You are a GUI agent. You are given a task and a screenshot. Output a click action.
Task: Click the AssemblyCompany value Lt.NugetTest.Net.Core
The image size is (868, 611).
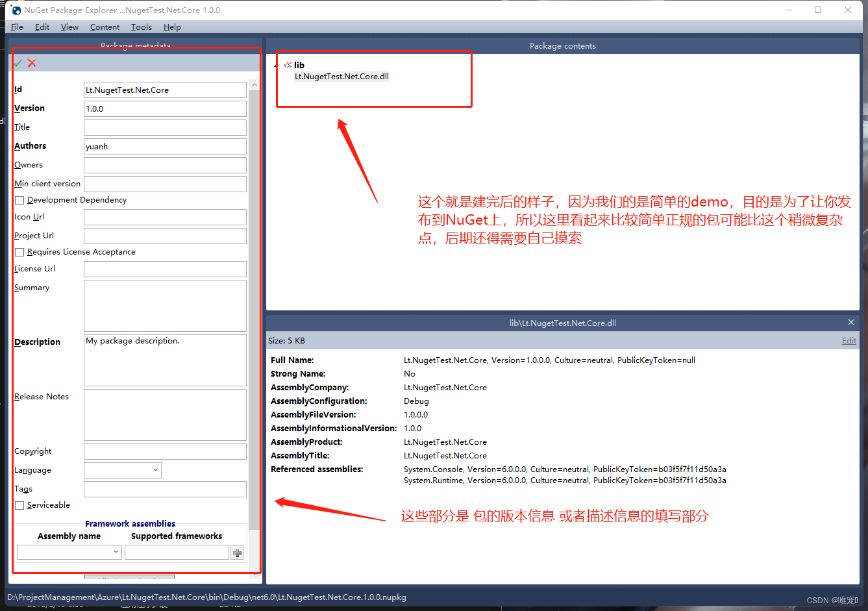pos(445,388)
